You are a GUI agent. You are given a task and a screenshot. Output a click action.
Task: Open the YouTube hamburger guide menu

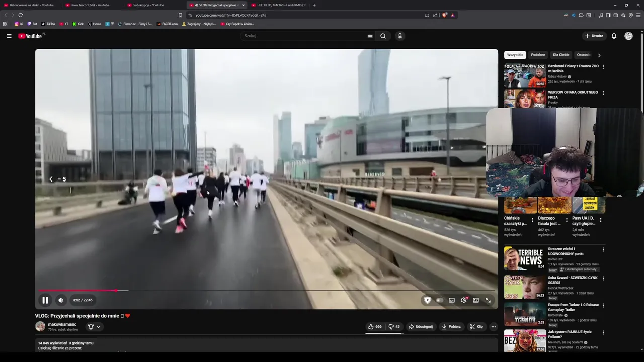point(9,36)
